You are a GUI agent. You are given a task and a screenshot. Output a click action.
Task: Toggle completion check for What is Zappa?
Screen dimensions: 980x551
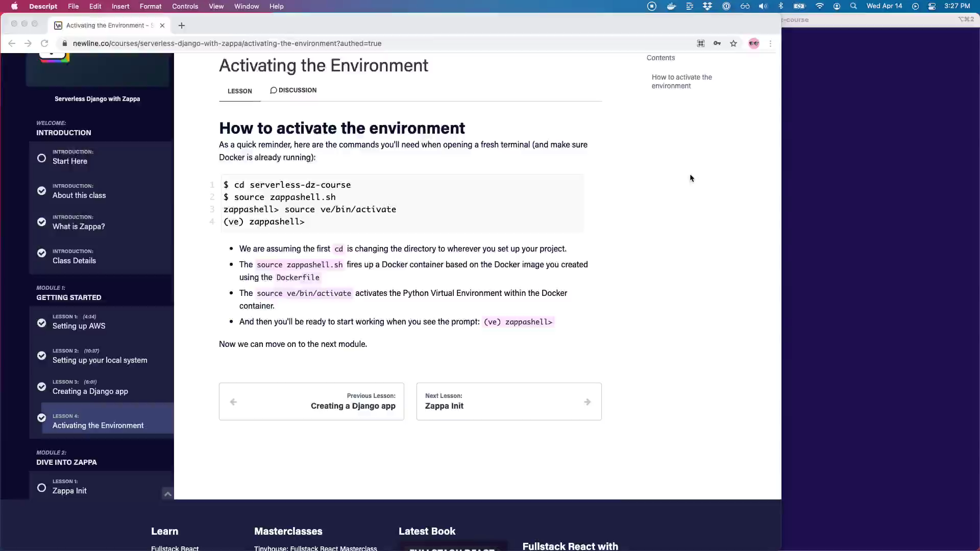coord(42,222)
